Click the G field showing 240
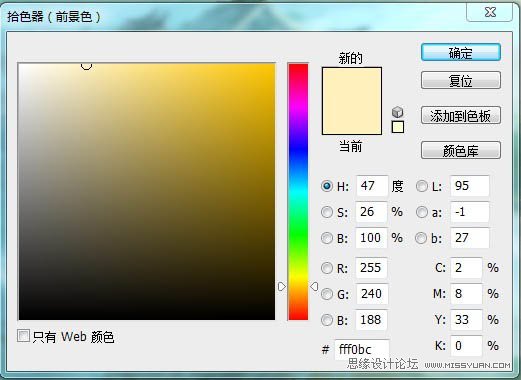 pyautogui.click(x=372, y=294)
